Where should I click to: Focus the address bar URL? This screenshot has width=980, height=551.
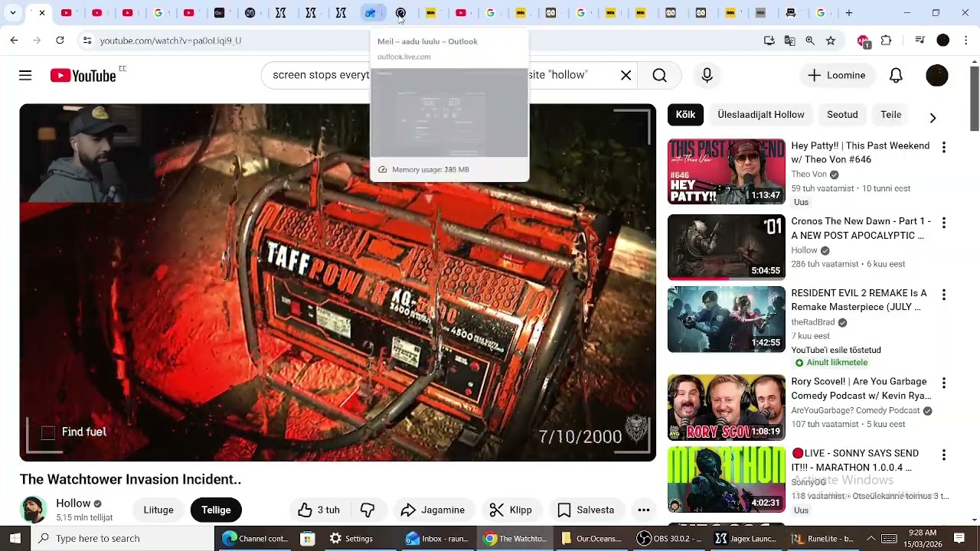(x=170, y=41)
